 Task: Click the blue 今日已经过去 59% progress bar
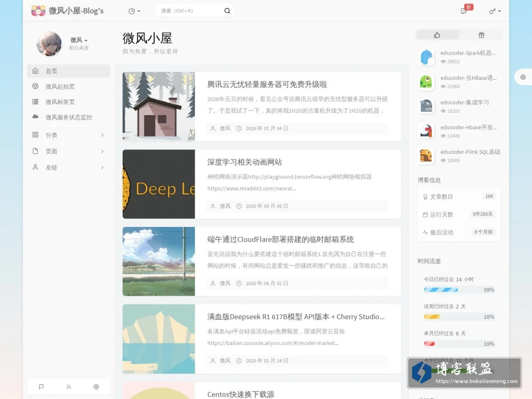point(441,290)
